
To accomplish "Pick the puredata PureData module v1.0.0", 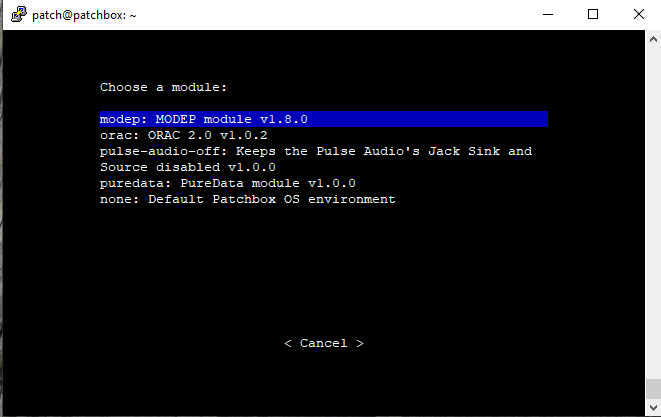I will point(228,183).
